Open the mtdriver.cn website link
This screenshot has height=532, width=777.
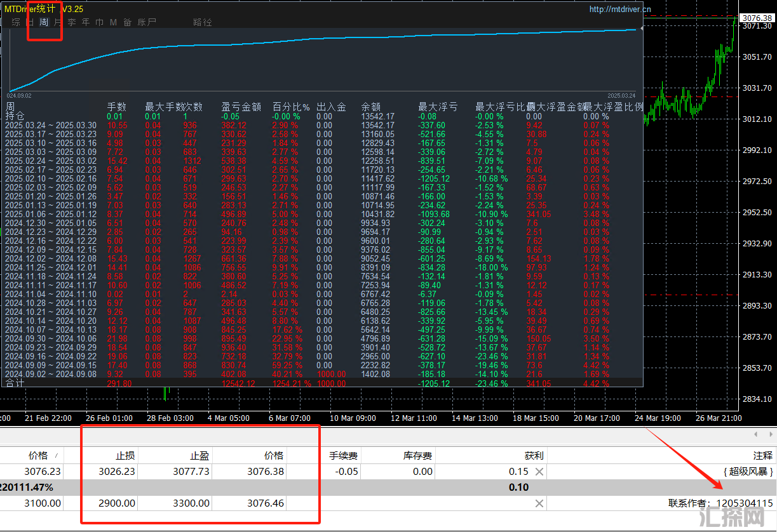coord(620,9)
